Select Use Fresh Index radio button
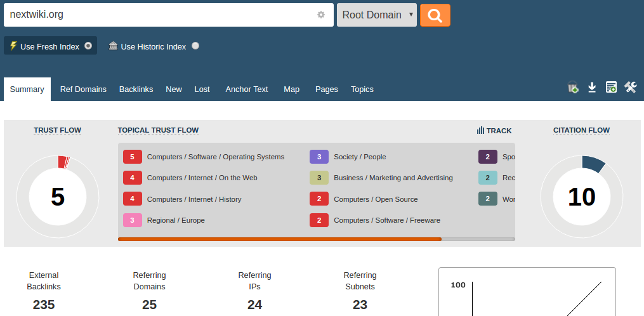Viewport: 644px width, 316px height. pos(88,46)
